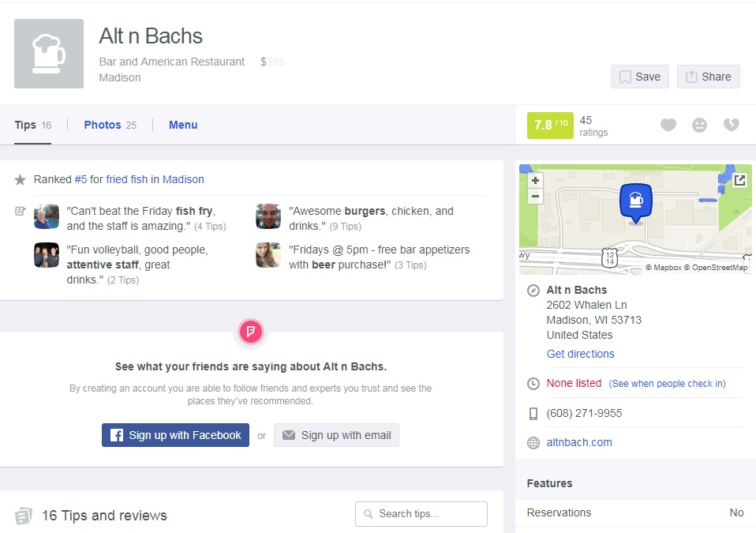The width and height of the screenshot is (756, 533).
Task: Save this venue
Action: click(640, 77)
